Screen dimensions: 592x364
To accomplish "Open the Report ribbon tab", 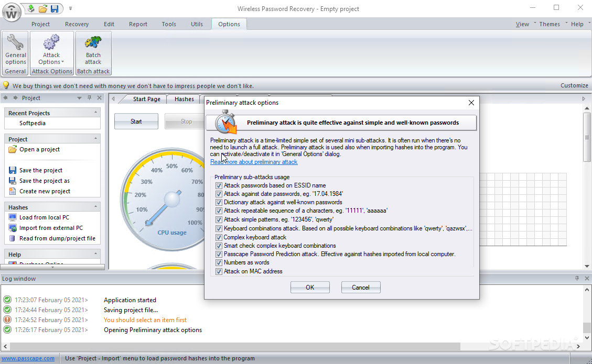I will (138, 24).
